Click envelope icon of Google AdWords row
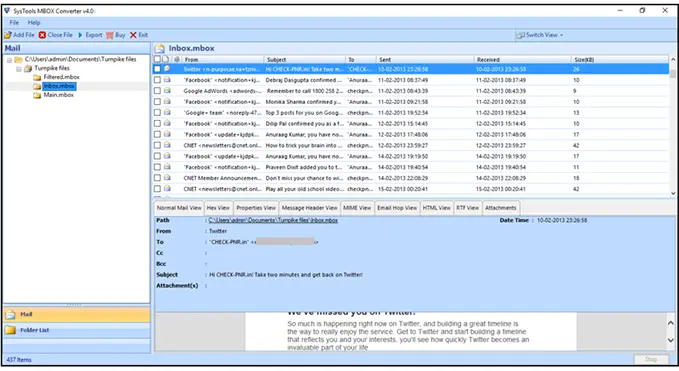The height and width of the screenshot is (371, 679). (167, 91)
